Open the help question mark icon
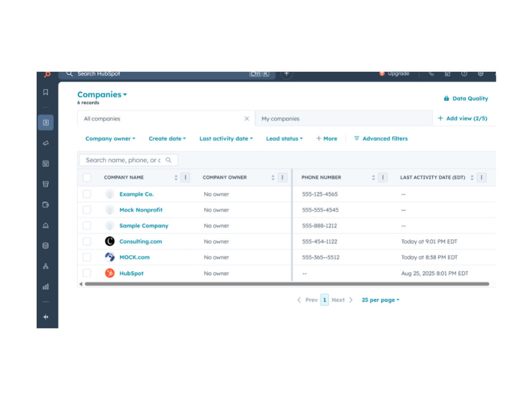The height and width of the screenshot is (399, 532). [x=464, y=73]
